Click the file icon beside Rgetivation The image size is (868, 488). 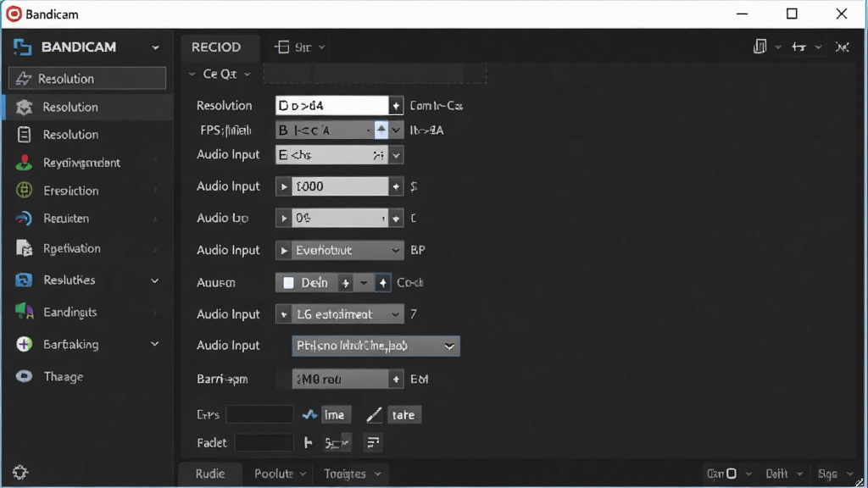pos(24,248)
